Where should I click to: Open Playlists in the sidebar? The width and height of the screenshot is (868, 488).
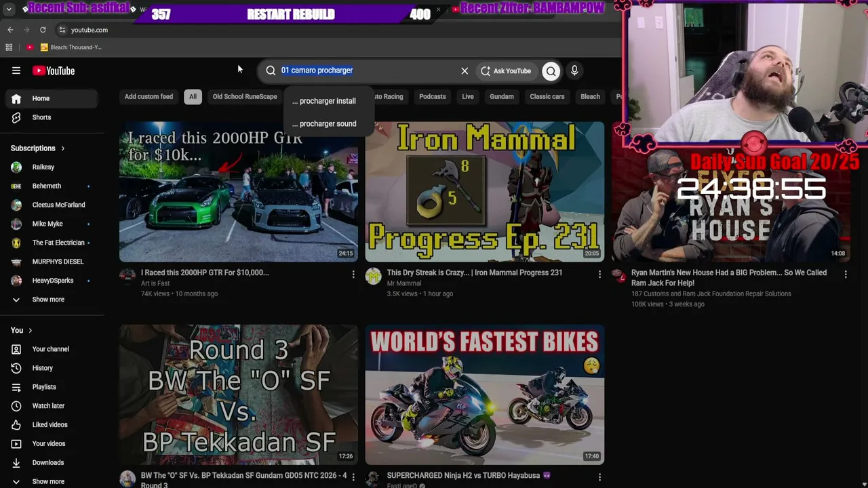click(52, 387)
